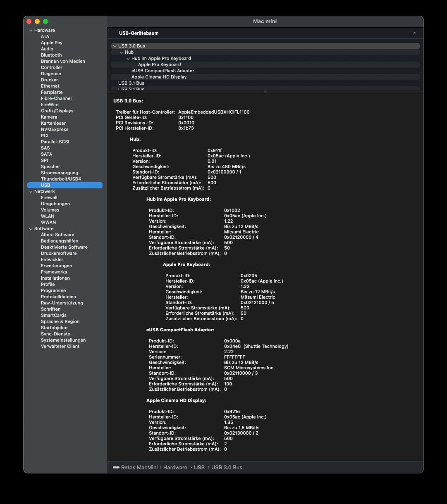
Task: Collapse Hub im Apple Pro Keyboard node
Action: [128, 58]
